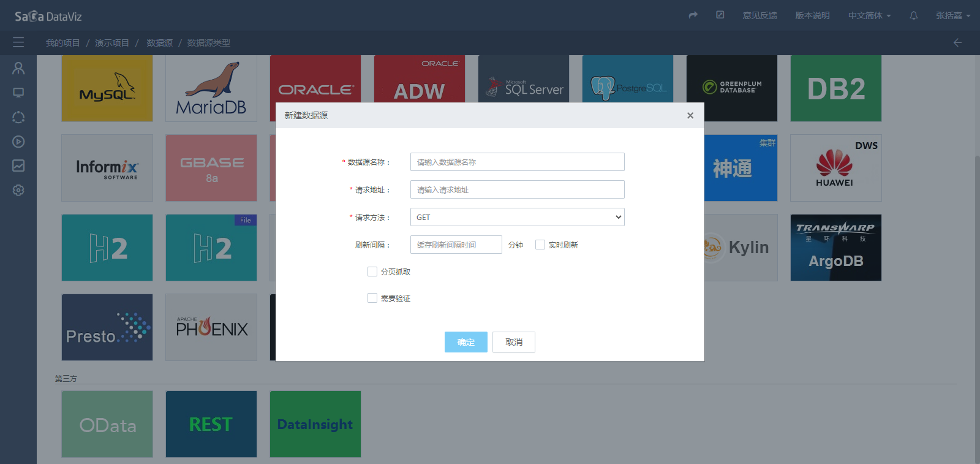Enable the 实时刷新 checkbox
Screen dimensions: 980x464
click(x=540, y=245)
